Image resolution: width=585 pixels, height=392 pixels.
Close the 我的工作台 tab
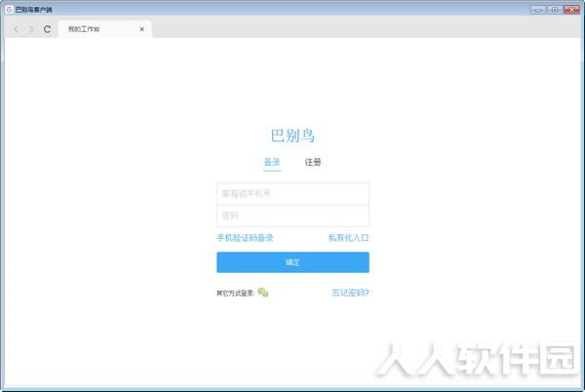pos(141,29)
